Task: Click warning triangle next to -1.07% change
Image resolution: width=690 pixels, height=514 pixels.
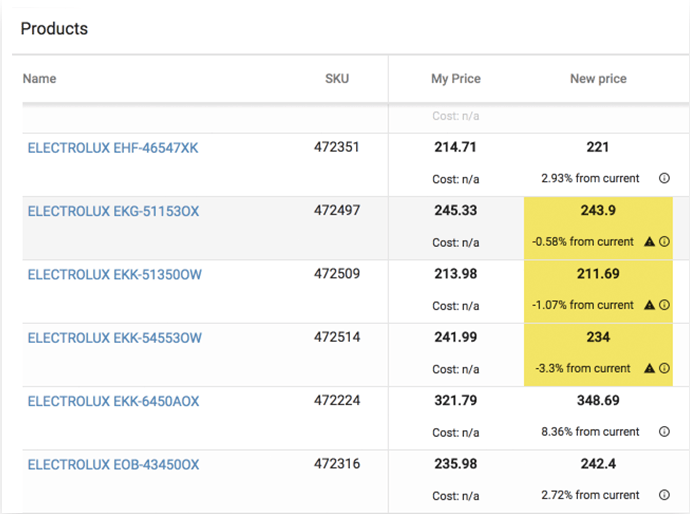Action: pos(650,305)
